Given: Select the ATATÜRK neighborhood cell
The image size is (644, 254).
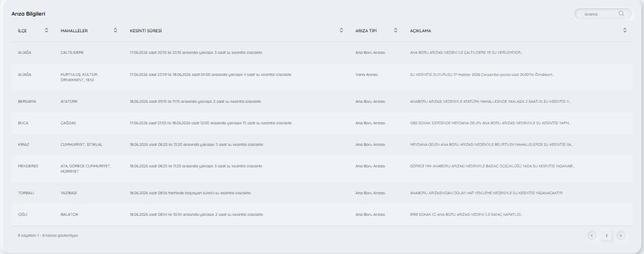Looking at the screenshot, I should pos(69,102).
